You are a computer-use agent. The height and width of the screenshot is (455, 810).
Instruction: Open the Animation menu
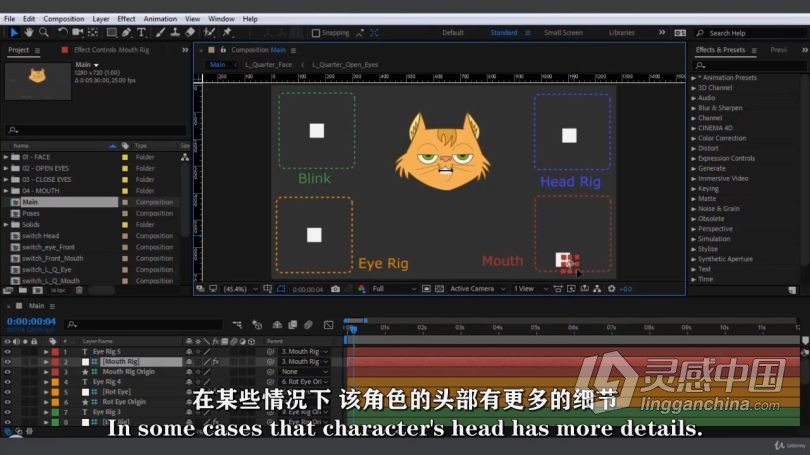(x=160, y=19)
